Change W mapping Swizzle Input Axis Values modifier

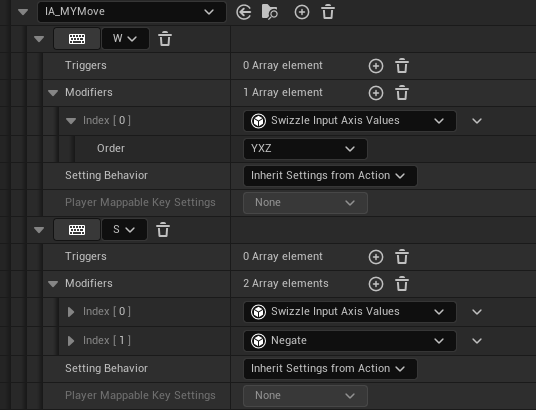tap(349, 121)
